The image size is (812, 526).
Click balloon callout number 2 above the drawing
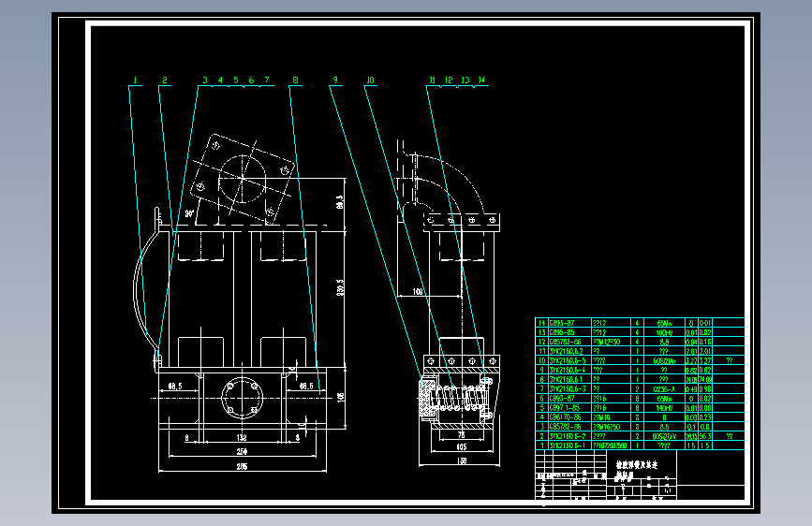click(165, 80)
